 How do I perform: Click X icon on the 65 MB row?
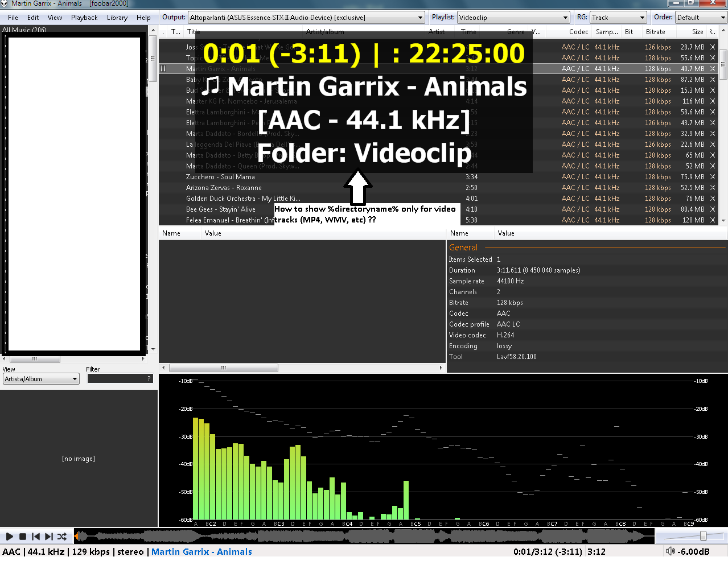(713, 155)
